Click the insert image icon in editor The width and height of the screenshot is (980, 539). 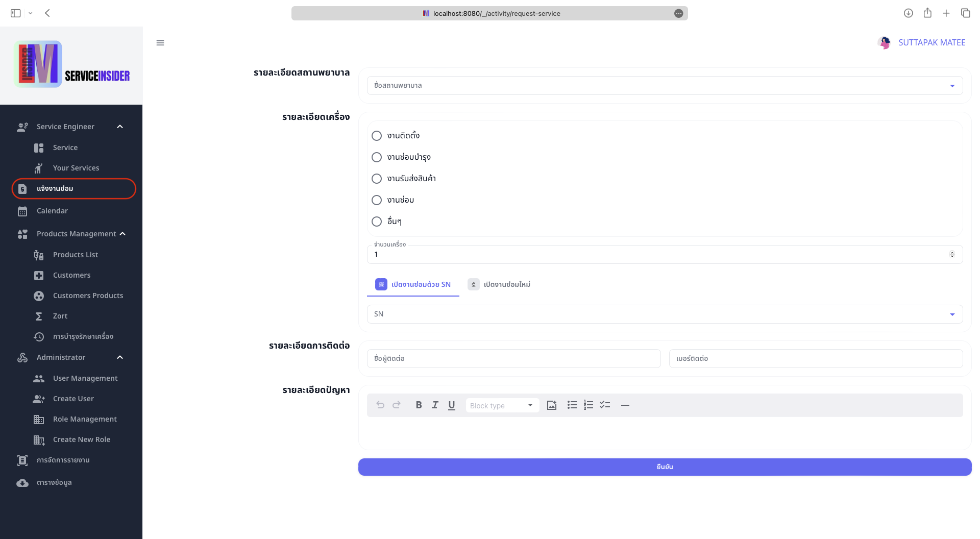click(x=551, y=405)
